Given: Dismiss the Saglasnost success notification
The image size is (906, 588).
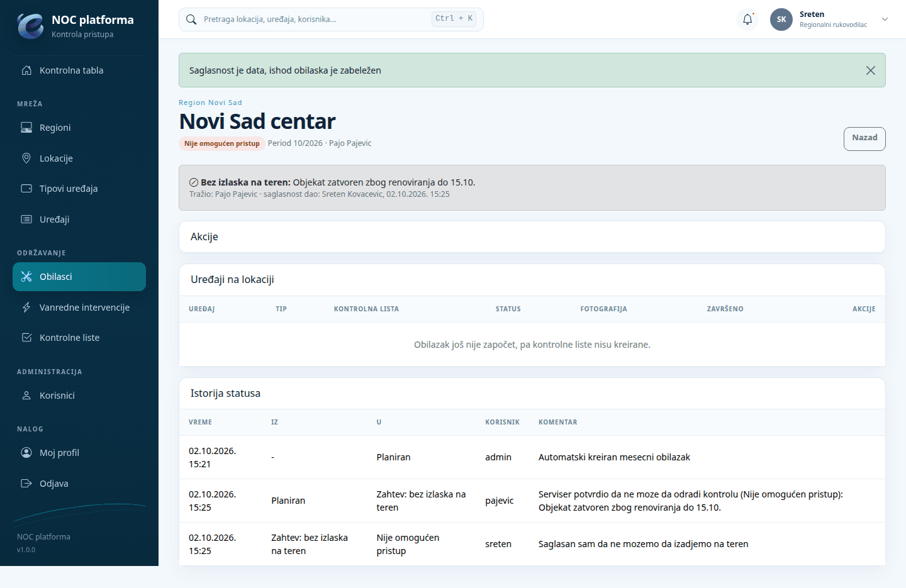Looking at the screenshot, I should [870, 70].
